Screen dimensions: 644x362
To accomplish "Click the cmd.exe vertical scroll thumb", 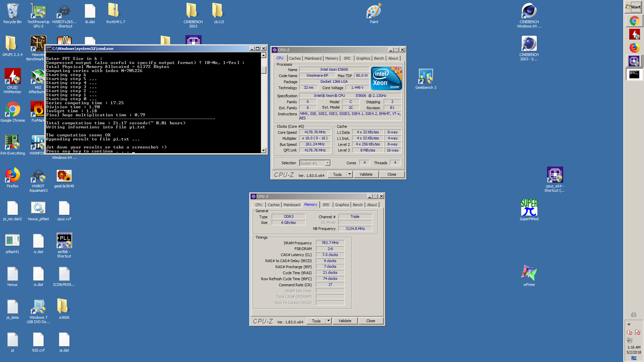I will tap(264, 70).
